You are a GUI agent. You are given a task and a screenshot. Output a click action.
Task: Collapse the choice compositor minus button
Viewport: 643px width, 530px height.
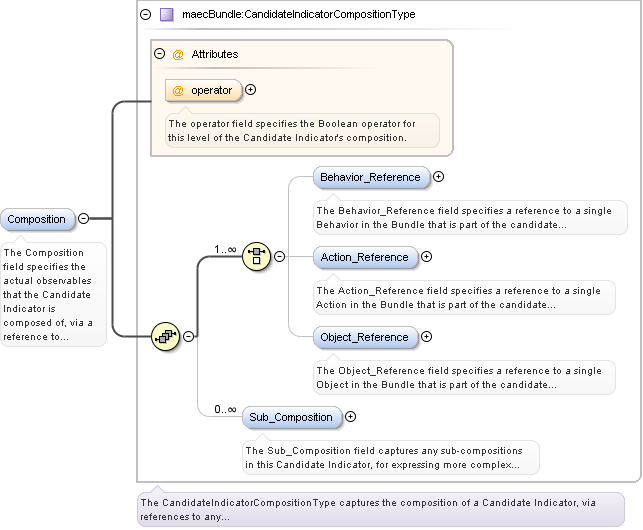click(279, 257)
